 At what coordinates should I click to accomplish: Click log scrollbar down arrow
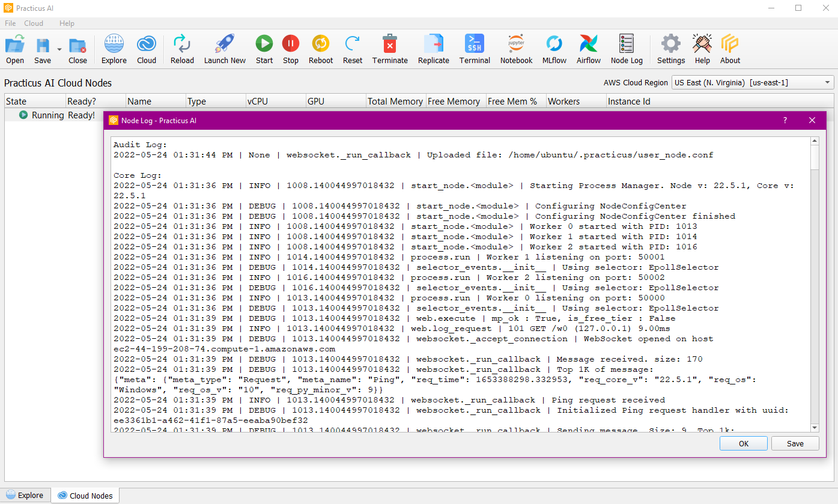pos(815,428)
